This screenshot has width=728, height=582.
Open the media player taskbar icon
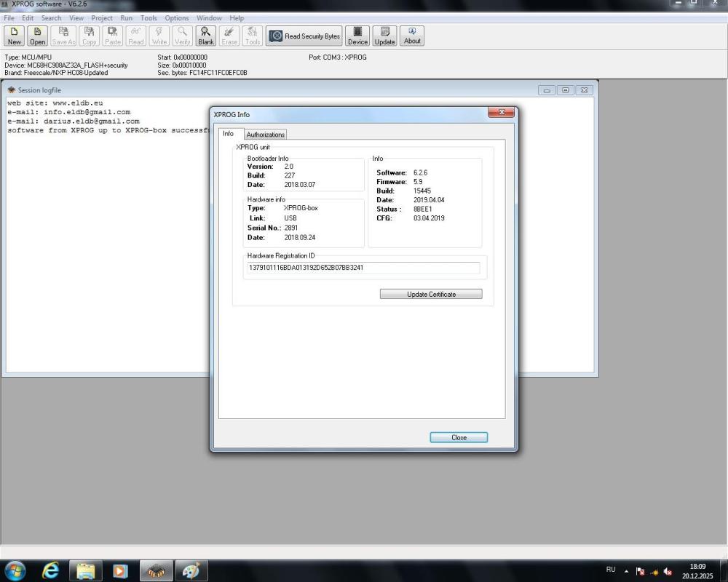120,570
